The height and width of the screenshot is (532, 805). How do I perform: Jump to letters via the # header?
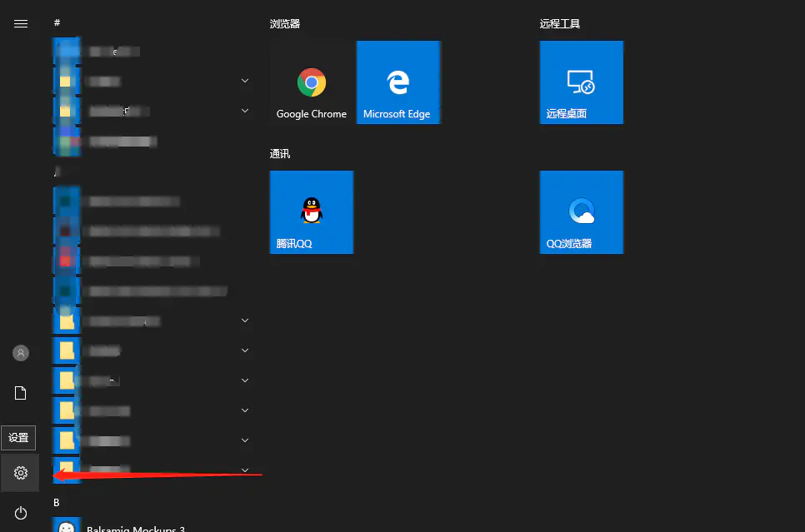pyautogui.click(x=57, y=22)
